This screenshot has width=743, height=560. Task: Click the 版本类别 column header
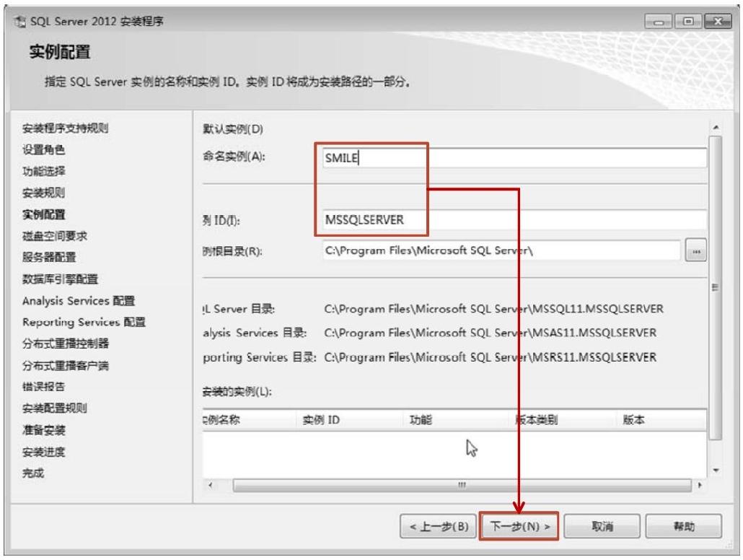click(x=563, y=420)
